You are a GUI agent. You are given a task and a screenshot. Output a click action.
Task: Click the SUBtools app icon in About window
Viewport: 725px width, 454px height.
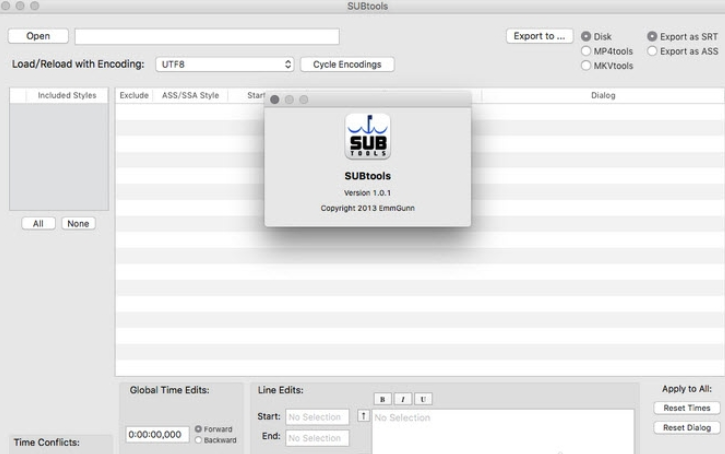[x=368, y=137]
